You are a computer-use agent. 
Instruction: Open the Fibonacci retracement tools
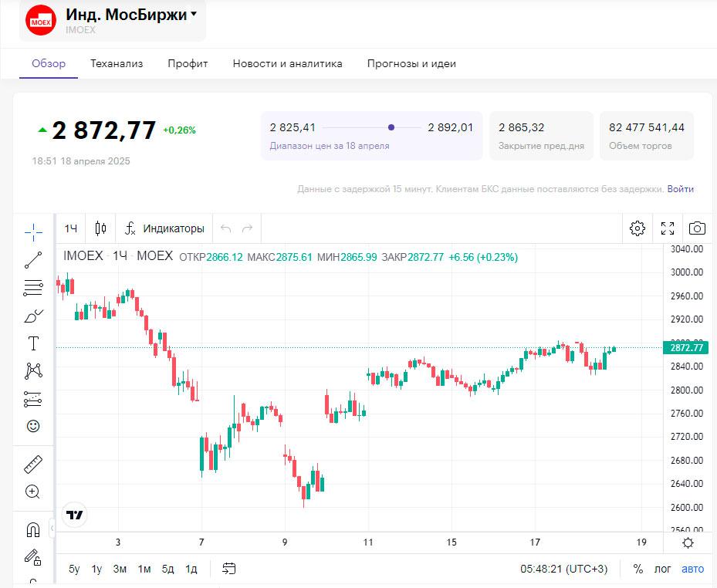point(33,289)
